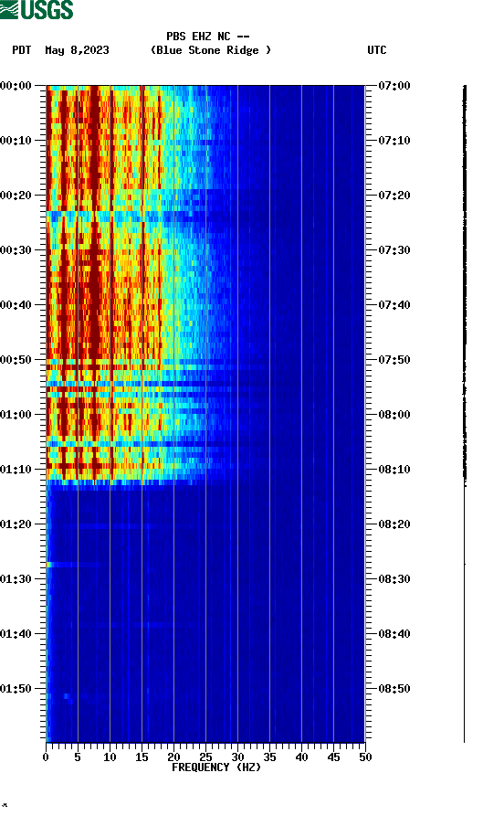
Task: Click the '40' frequency axis label
Action: coord(301,757)
